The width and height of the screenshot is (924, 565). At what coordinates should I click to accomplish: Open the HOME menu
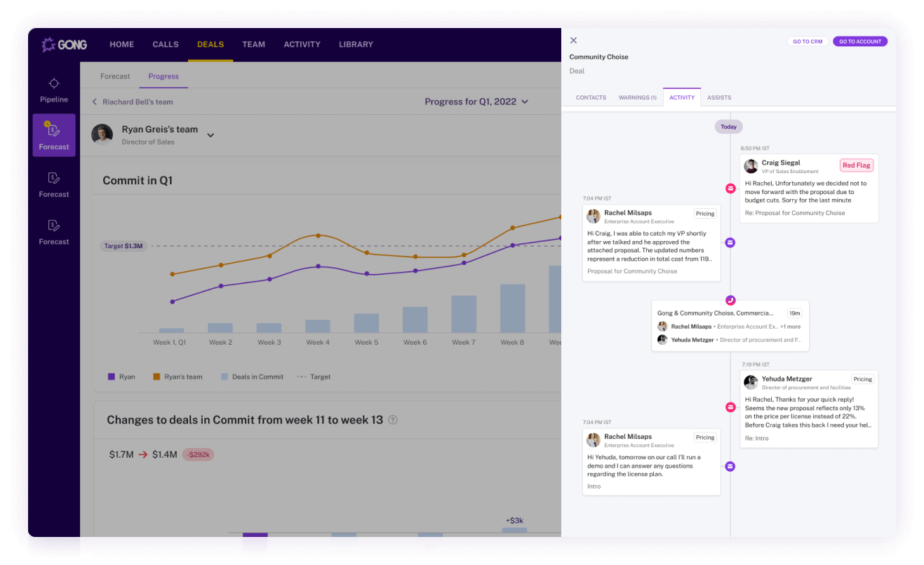click(122, 44)
